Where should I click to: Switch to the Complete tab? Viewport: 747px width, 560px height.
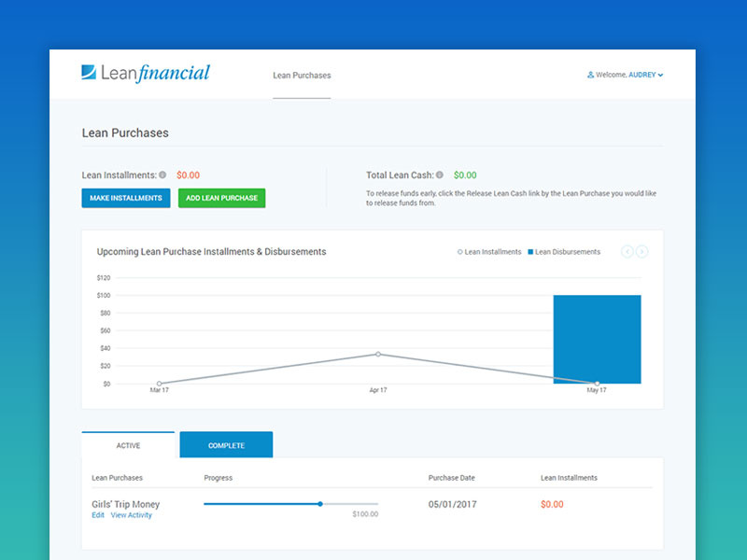tap(226, 445)
